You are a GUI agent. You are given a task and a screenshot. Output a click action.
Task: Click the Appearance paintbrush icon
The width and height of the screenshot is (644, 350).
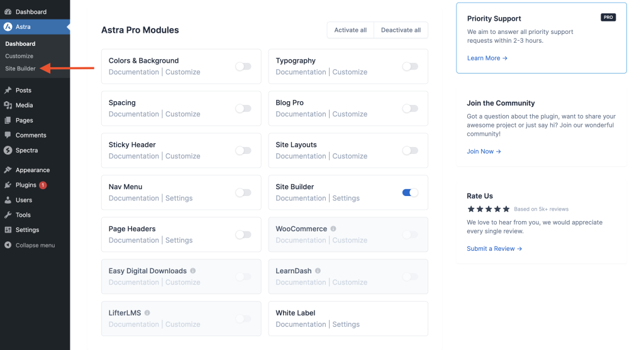(8, 170)
